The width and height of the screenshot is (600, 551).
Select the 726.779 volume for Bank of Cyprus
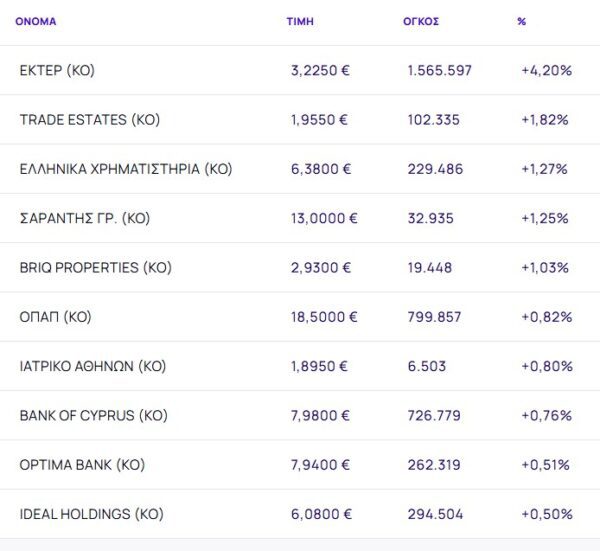click(435, 415)
